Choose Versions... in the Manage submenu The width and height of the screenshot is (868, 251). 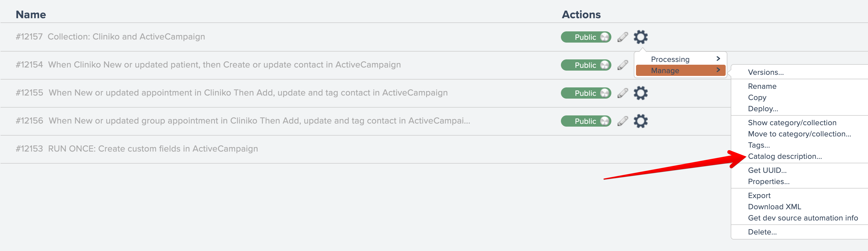coord(765,73)
